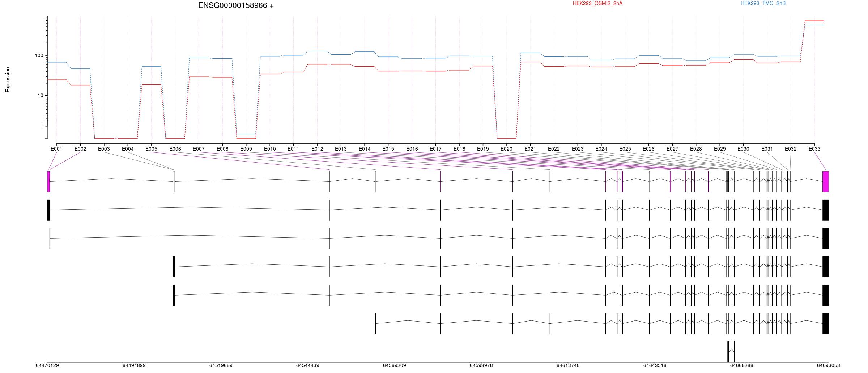Click genomic coordinate 64519669
This screenshot has width=868, height=373.
click(x=221, y=365)
